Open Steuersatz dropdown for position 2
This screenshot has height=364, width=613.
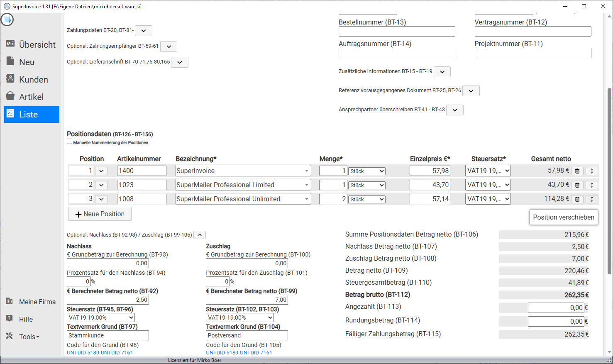tap(488, 185)
